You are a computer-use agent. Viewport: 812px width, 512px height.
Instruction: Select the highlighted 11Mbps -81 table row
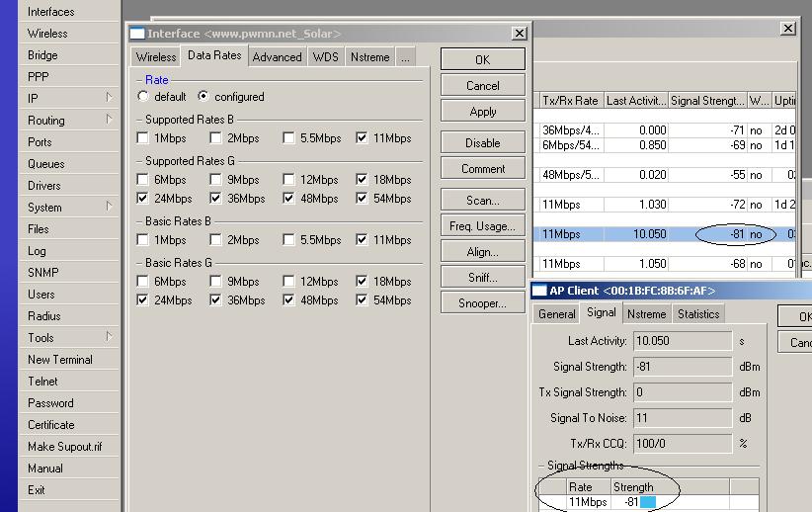652,235
